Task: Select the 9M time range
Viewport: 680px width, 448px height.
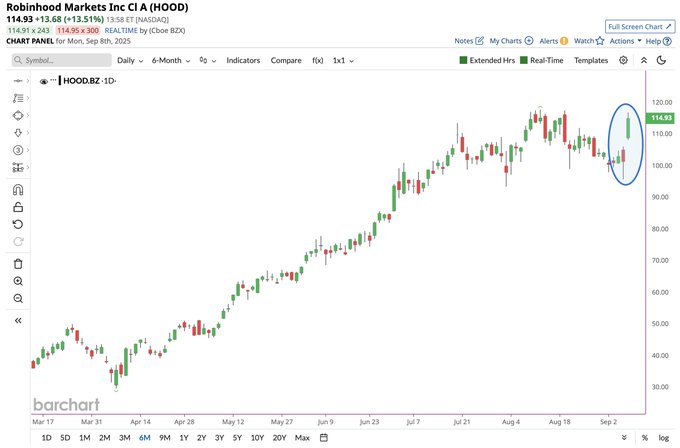Action: click(x=165, y=438)
